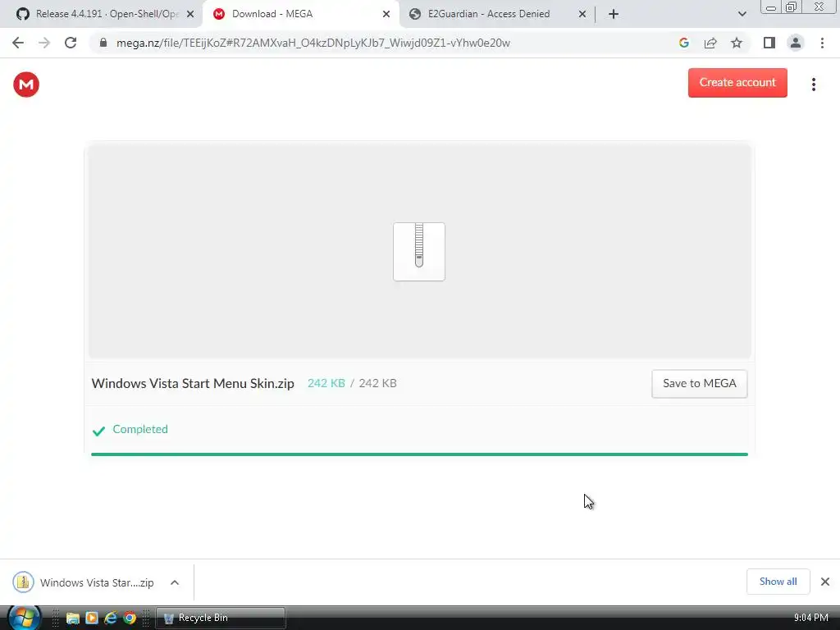Expand the download item options chevron
The image size is (840, 630).
(175, 582)
